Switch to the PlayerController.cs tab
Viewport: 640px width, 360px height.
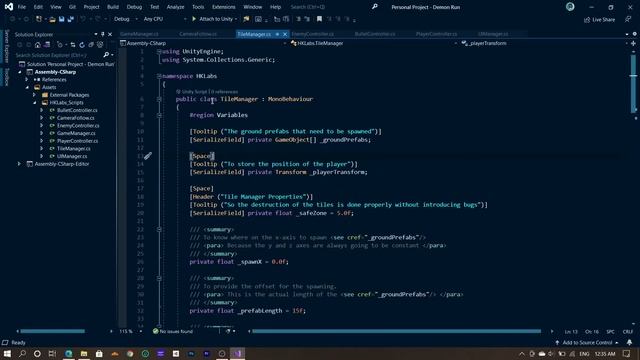(436, 34)
